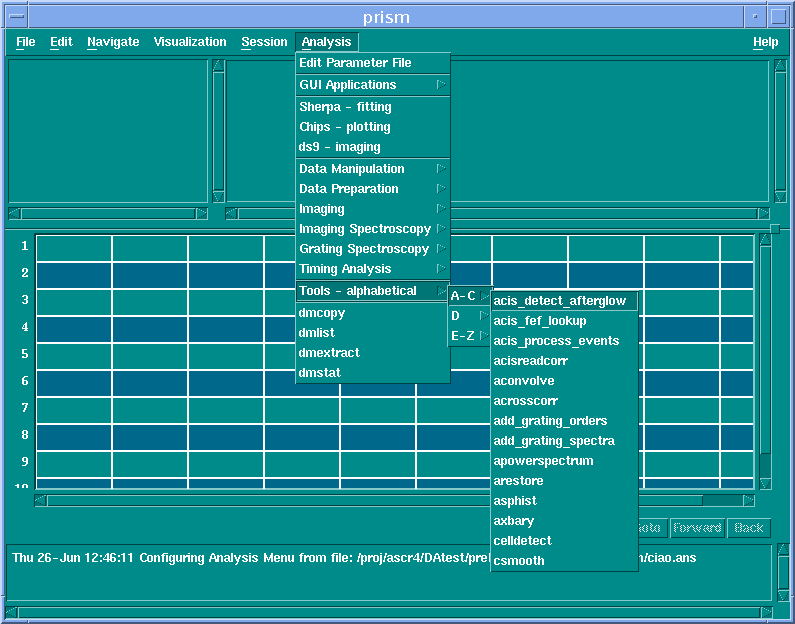Click table left scroll arrow
Viewport: 795px width, 624px height.
pos(41,501)
